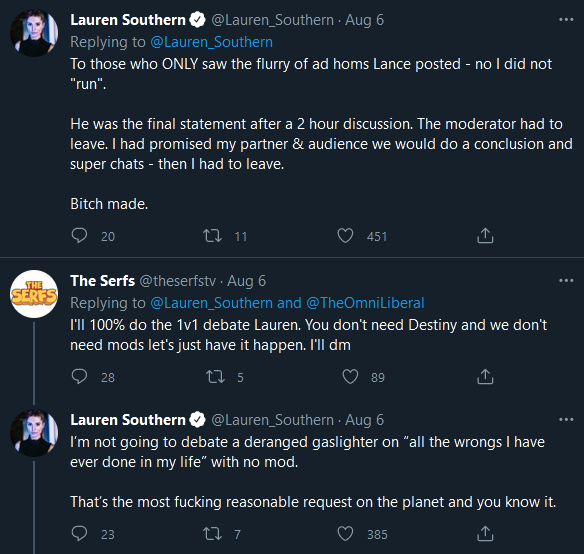
Task: Share Lauren Southern's first tweet
Action: click(485, 236)
